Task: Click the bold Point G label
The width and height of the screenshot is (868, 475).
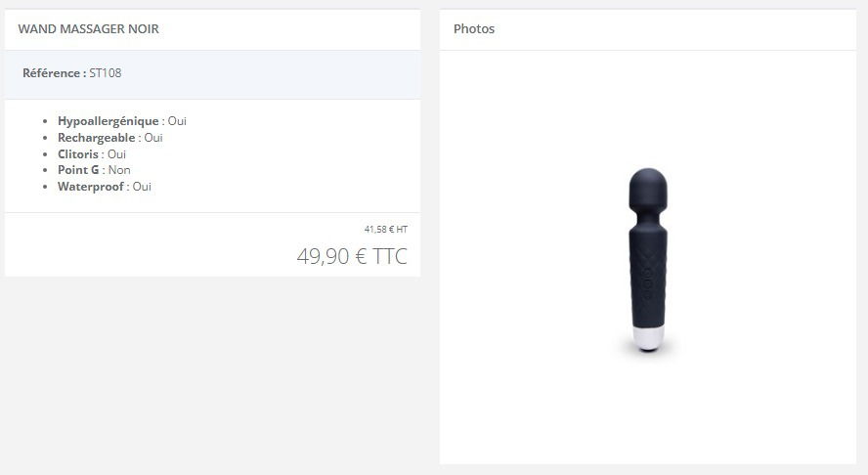Action: [78, 170]
